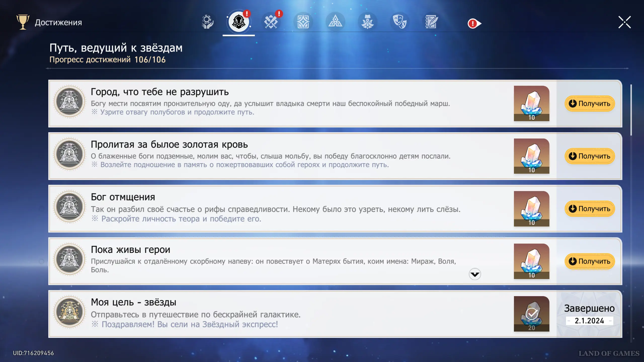Click gold medal icon of Моя цель - звёзды

pyautogui.click(x=70, y=312)
